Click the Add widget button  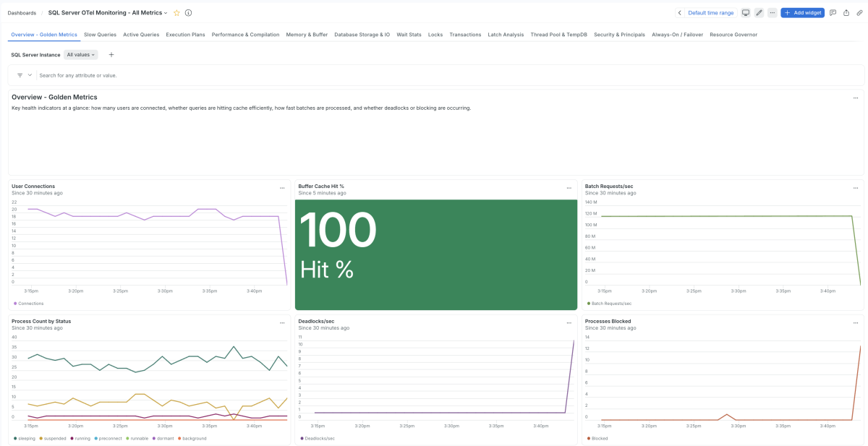point(803,13)
